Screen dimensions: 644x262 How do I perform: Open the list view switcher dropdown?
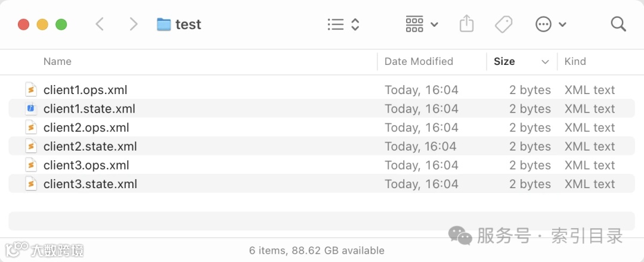click(343, 24)
